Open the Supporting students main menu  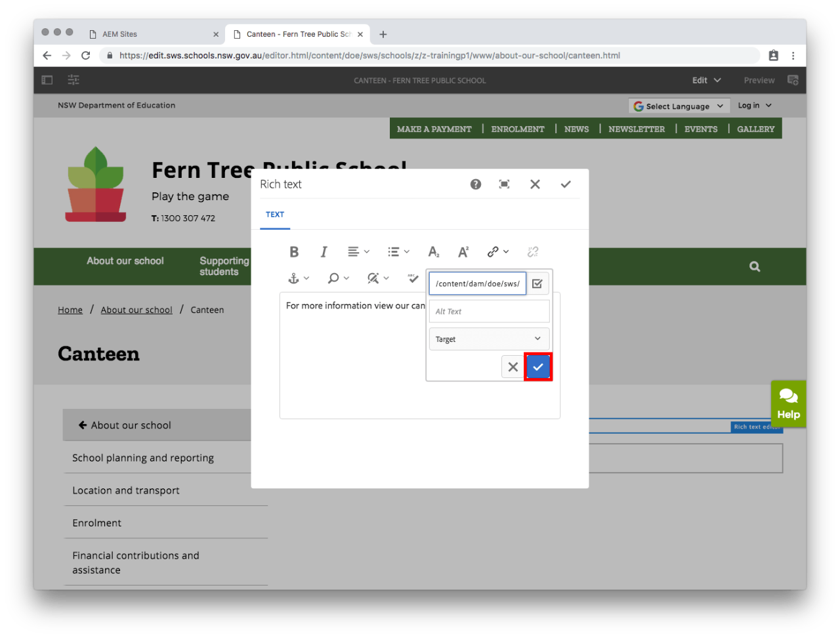pyautogui.click(x=224, y=266)
